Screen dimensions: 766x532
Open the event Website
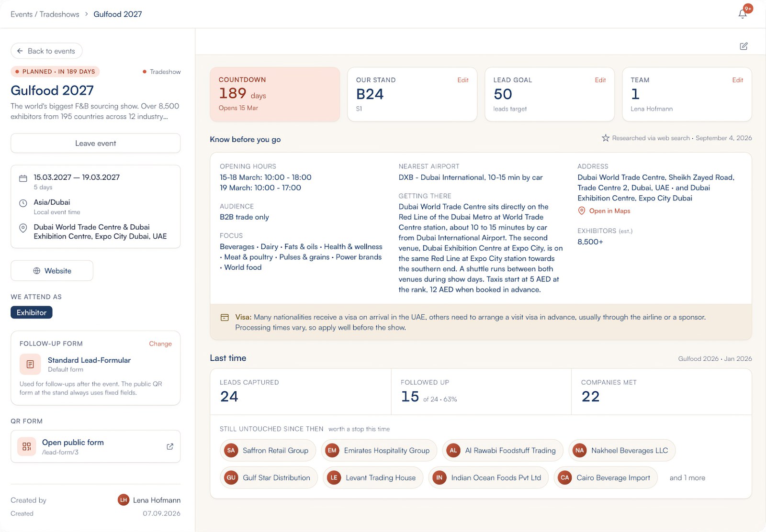pyautogui.click(x=52, y=271)
